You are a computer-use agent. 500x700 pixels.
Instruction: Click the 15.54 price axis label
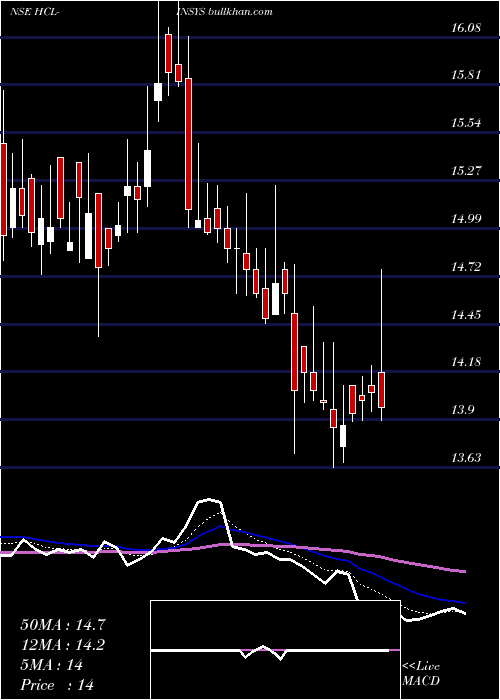click(x=466, y=123)
